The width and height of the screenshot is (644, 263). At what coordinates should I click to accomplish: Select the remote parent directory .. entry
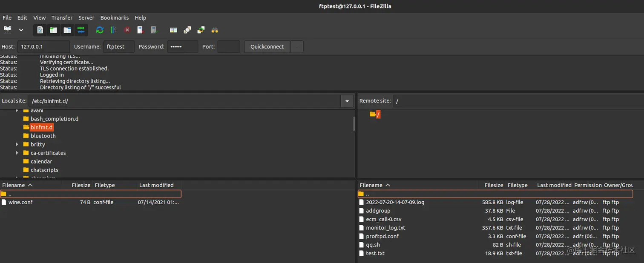pos(495,194)
